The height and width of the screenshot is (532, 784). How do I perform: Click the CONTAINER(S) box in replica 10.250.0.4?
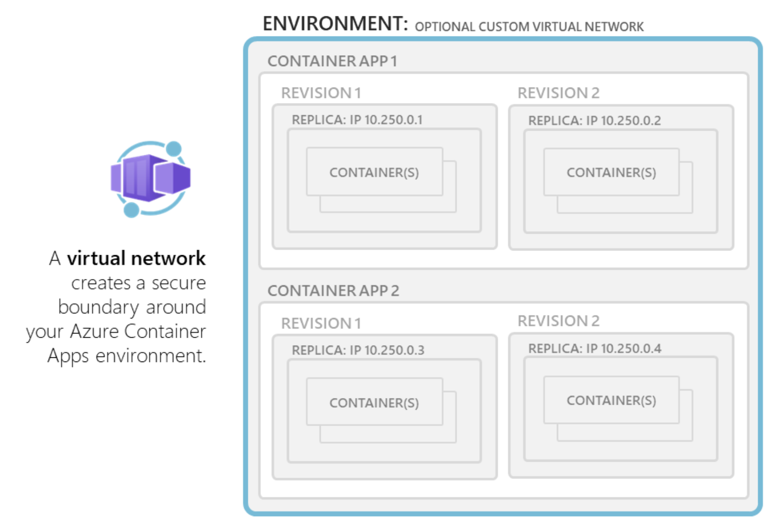click(x=611, y=400)
